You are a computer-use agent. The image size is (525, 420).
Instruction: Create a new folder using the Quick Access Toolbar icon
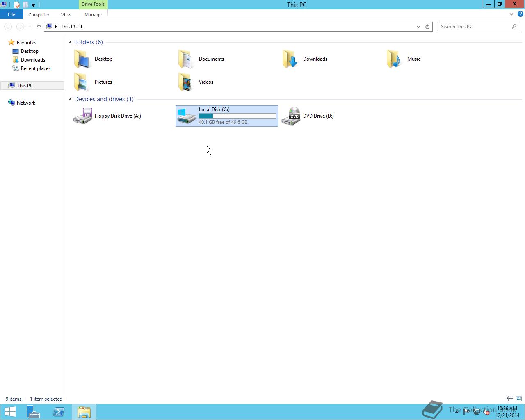coord(25,5)
